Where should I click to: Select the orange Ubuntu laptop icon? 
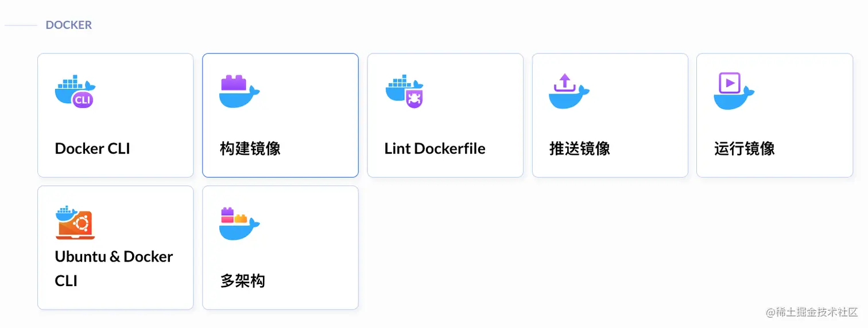(75, 222)
